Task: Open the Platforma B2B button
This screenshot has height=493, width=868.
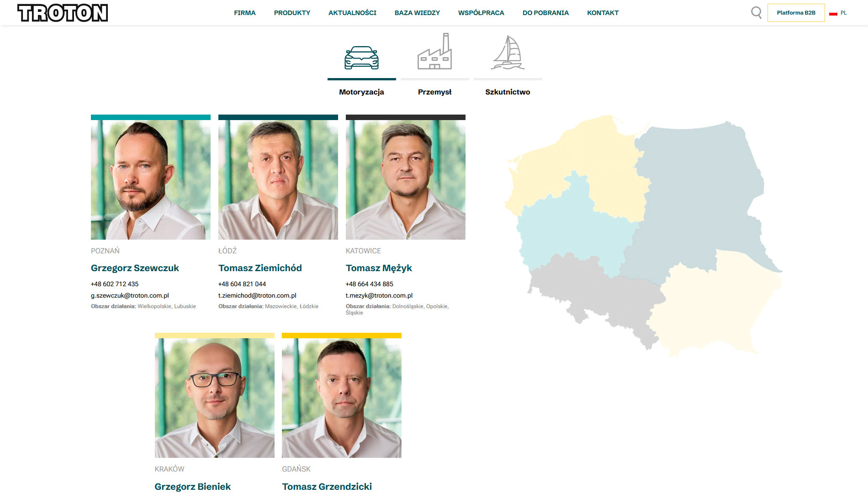Action: 796,13
